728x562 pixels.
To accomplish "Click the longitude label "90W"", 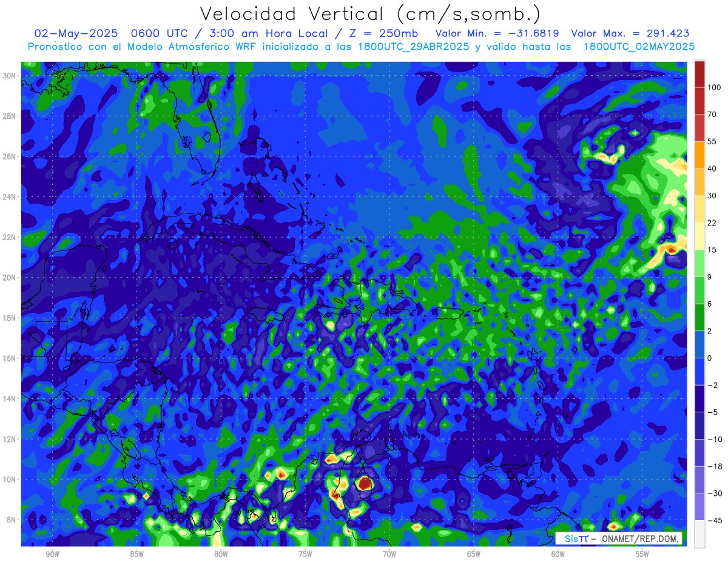I will 52,554.
